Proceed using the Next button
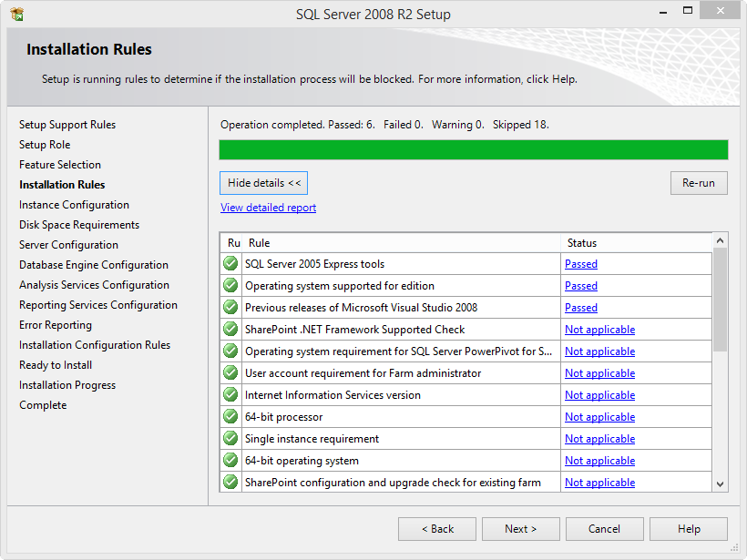Screen dimensions: 747x560 point(520,528)
